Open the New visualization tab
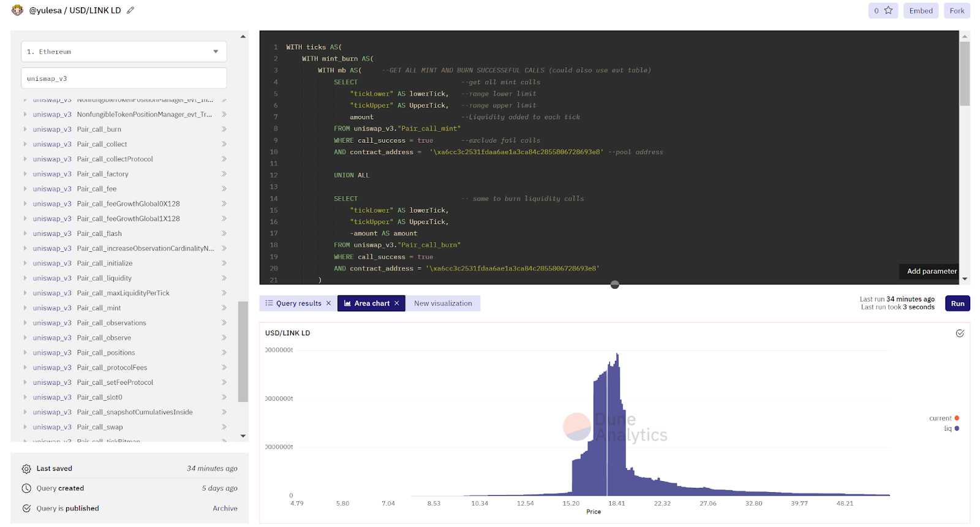The height and width of the screenshot is (527, 980). click(x=443, y=303)
